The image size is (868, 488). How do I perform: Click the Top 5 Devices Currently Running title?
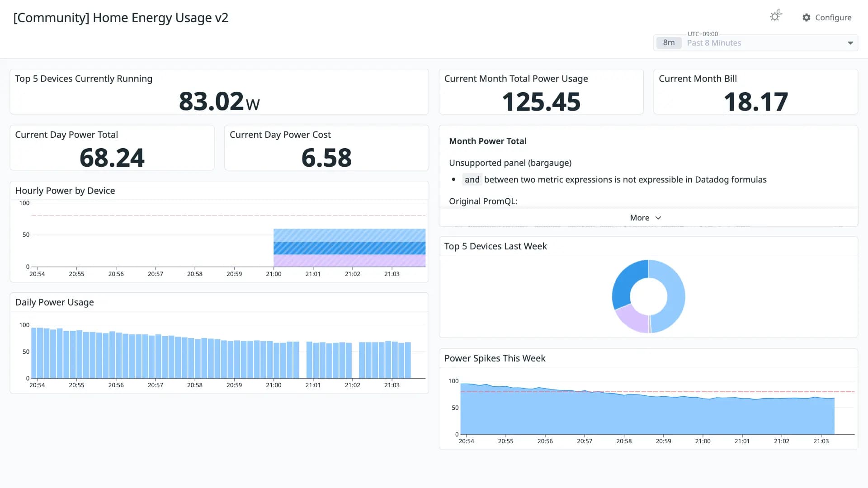point(84,79)
